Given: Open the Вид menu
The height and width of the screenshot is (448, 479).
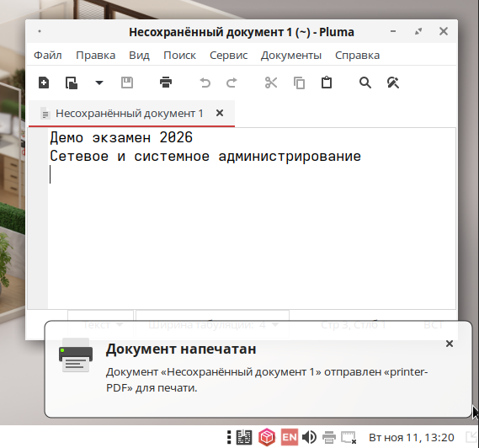Looking at the screenshot, I should [139, 56].
